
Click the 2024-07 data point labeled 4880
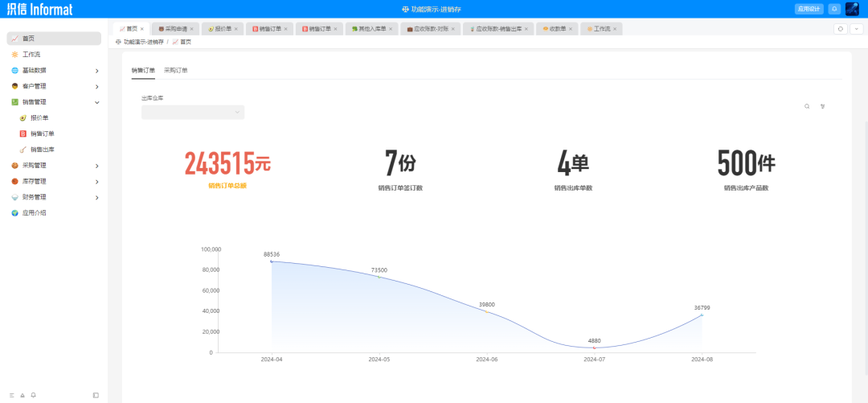(594, 347)
